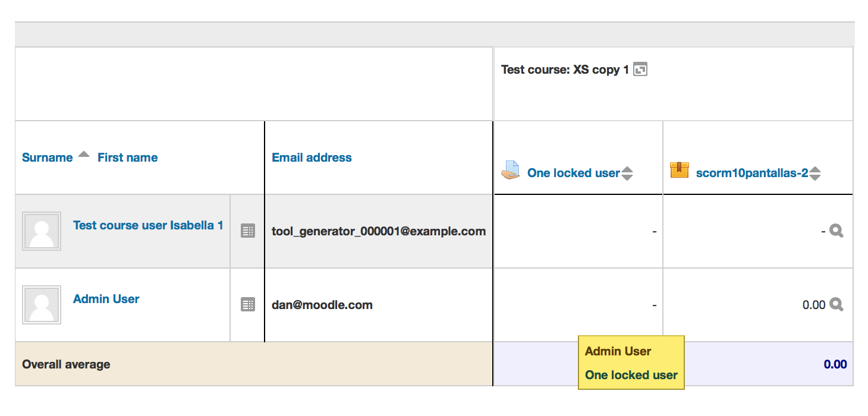Open scorm10pantallas-2 activity link
The image size is (868, 416).
click(x=752, y=173)
